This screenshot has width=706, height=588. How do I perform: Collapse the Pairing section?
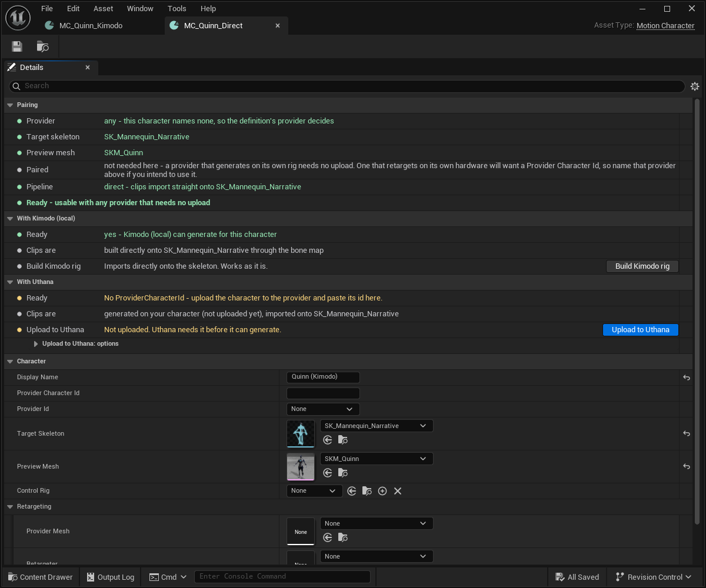pyautogui.click(x=10, y=105)
